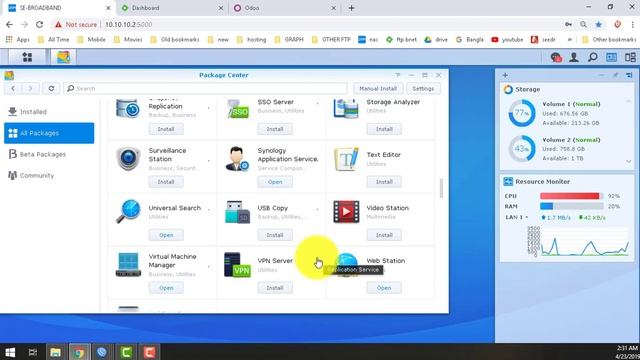Click the Chrome taskbar icon
The width and height of the screenshot is (640, 360).
coord(79,352)
